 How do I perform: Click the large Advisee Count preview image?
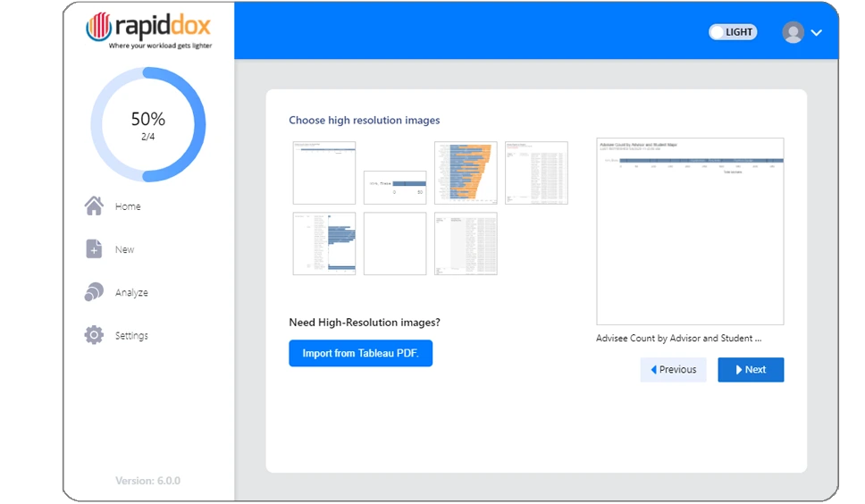tap(690, 231)
